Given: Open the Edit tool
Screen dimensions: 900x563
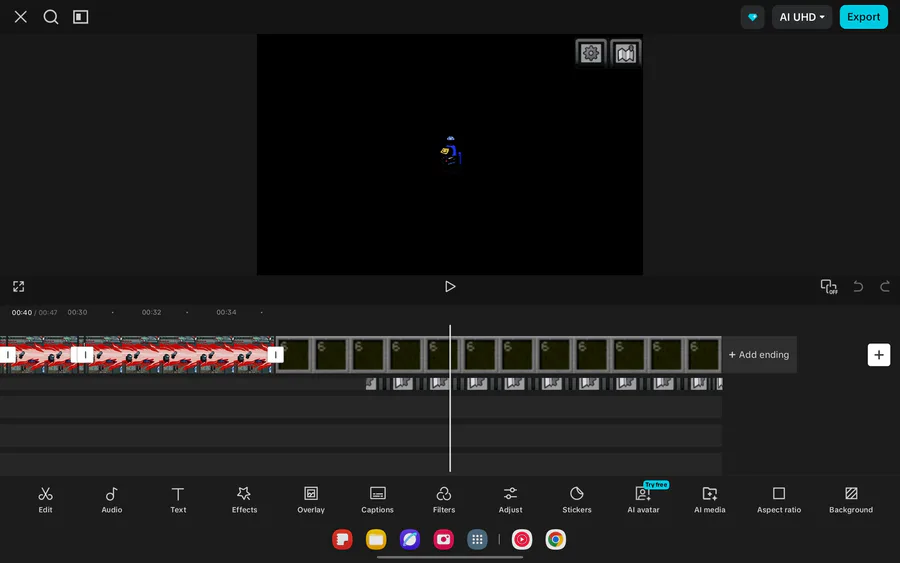Looking at the screenshot, I should click(x=45, y=500).
